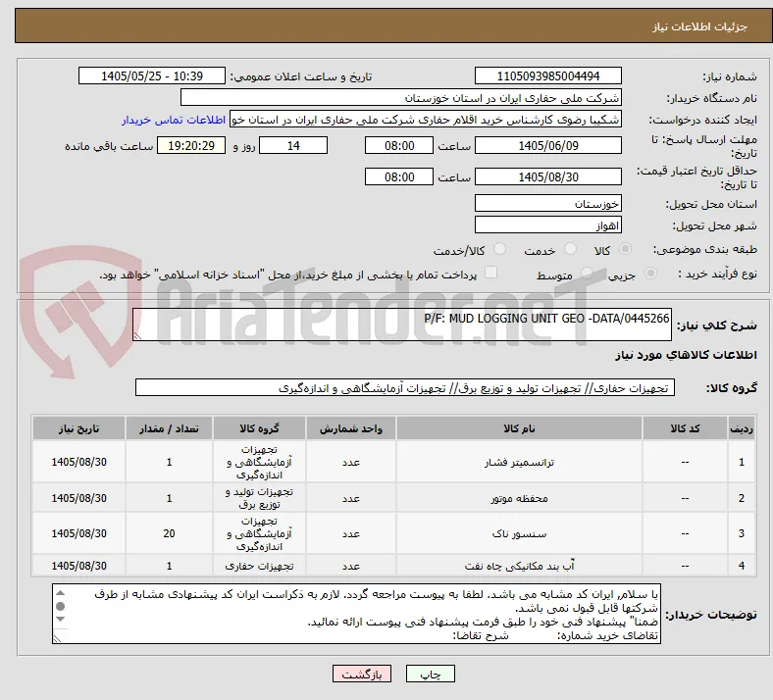Select the کالا radio button
Screen dimensions: 773x700
(x=625, y=249)
